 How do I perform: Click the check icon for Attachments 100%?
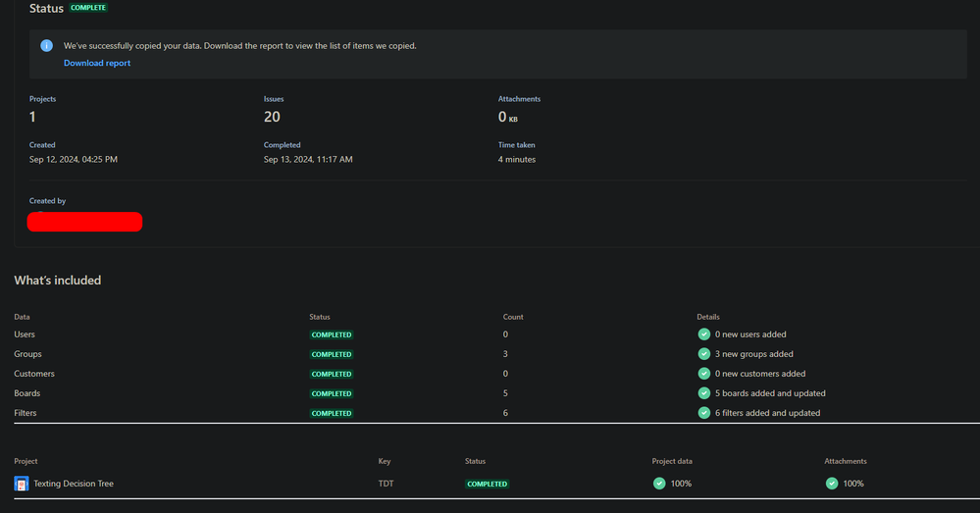[x=832, y=483]
